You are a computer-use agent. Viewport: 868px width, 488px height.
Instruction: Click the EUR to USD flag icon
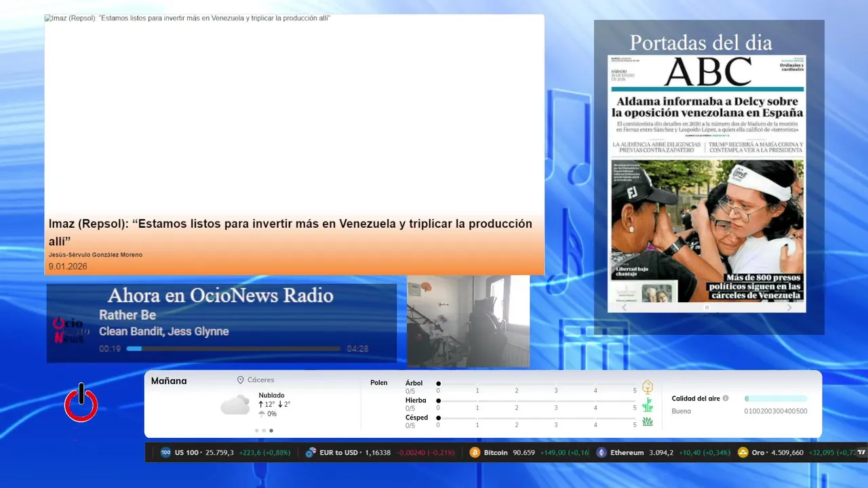coord(311,453)
